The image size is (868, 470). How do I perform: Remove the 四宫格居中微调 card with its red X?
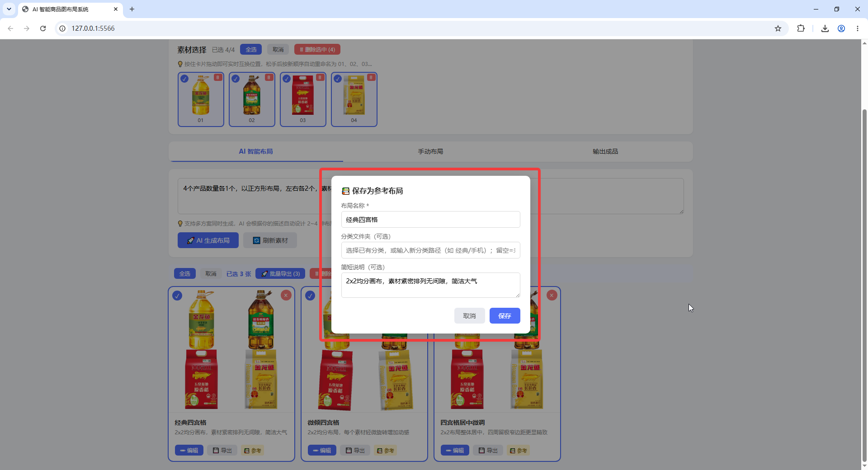point(552,296)
